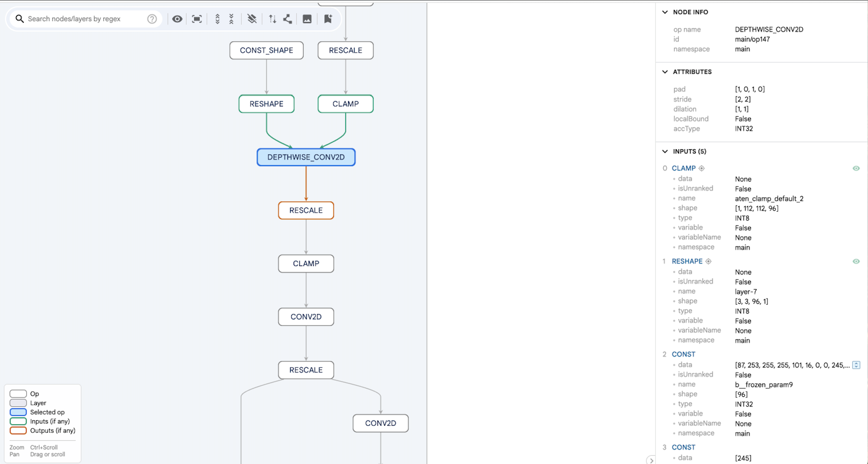Click the vertical spacing adjustment icon

[x=272, y=19]
